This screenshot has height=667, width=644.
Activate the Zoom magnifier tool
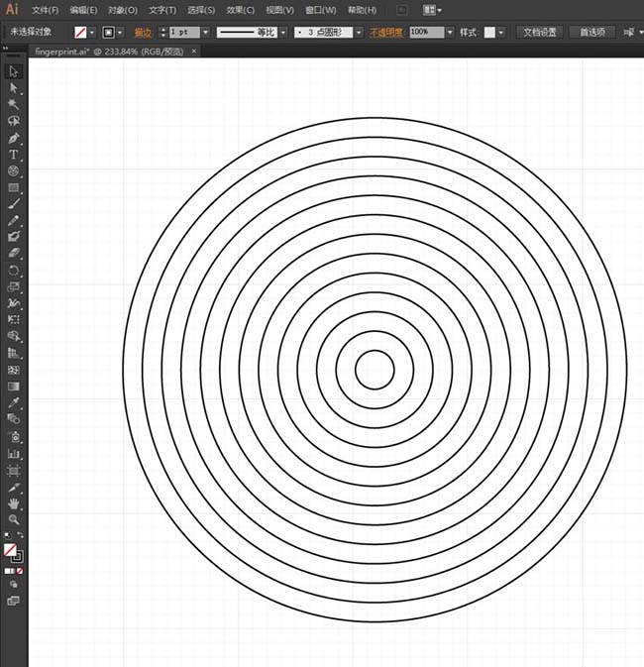click(x=14, y=519)
